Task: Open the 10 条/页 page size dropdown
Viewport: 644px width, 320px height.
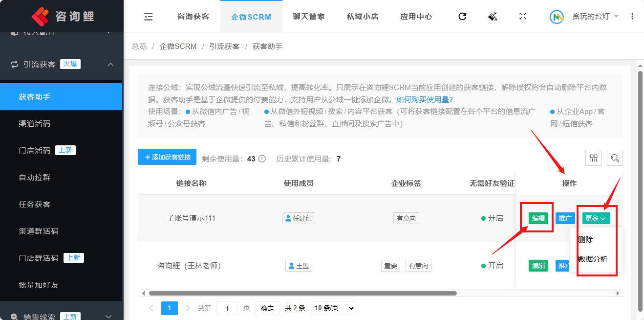Action: point(333,308)
